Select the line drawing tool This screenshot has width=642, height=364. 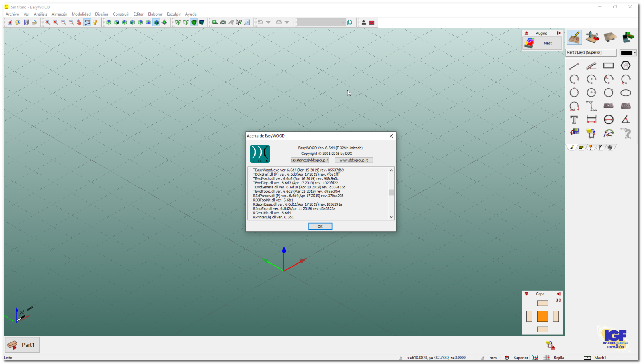point(574,66)
